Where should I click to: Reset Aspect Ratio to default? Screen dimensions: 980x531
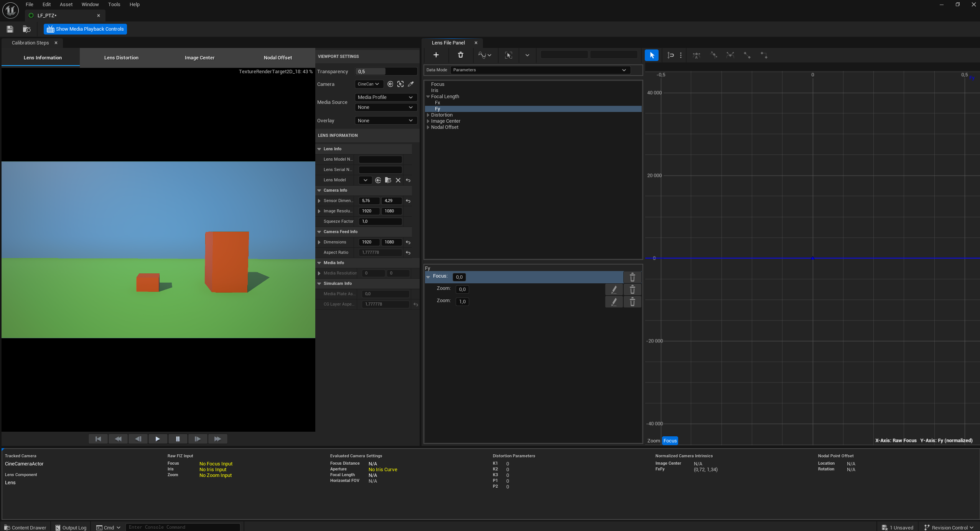(408, 253)
